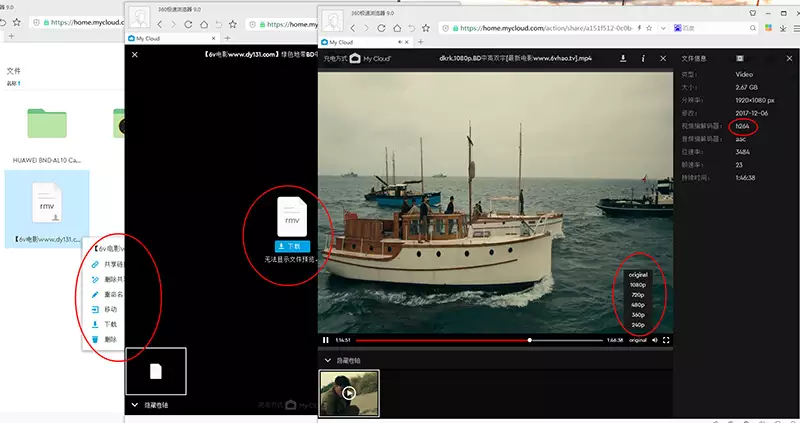Close the preview in the middle window
Image resolution: width=800 pixels, height=423 pixels.
click(135, 55)
